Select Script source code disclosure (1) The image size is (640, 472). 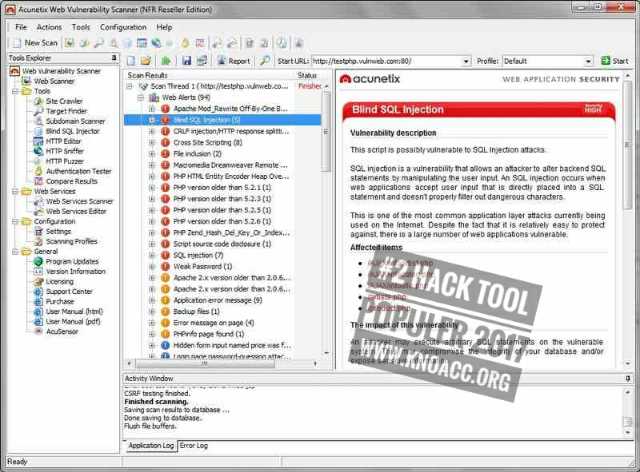point(222,244)
